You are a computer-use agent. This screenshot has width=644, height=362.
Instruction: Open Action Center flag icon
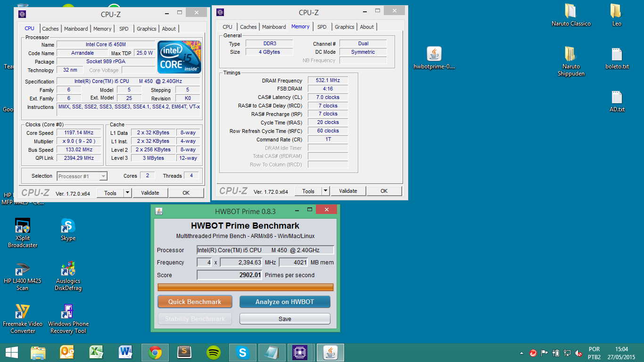(x=545, y=353)
